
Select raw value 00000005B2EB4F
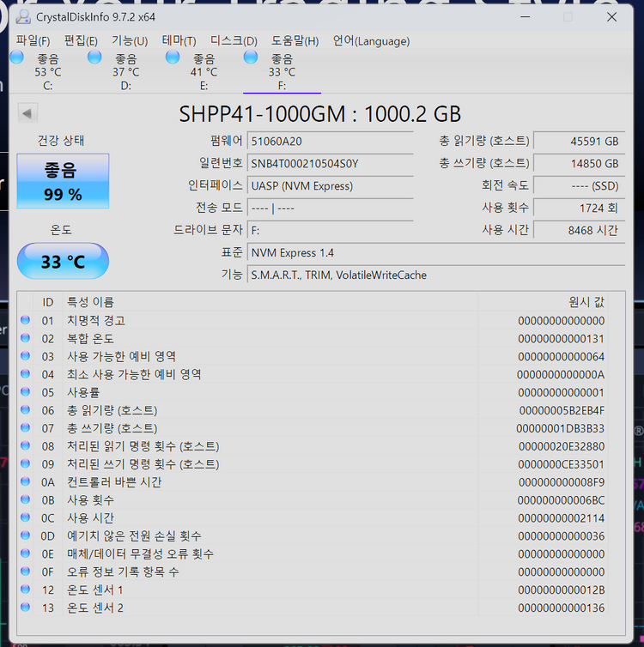(562, 410)
